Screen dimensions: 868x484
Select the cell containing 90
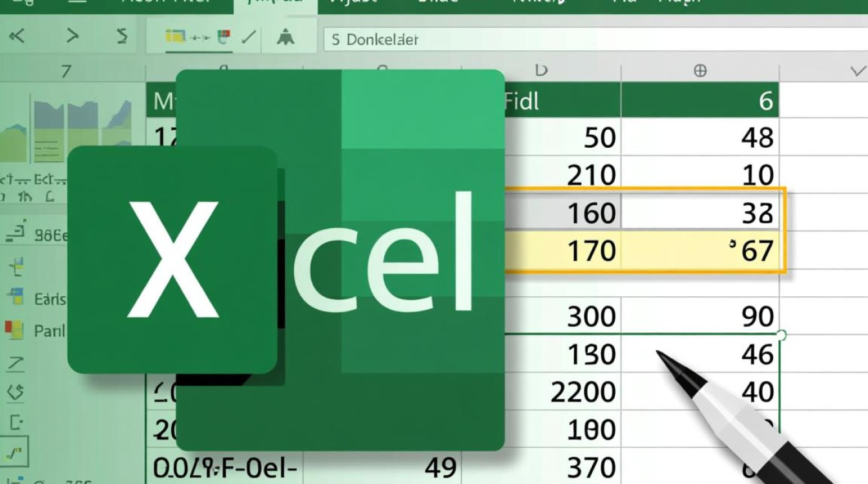point(700,316)
